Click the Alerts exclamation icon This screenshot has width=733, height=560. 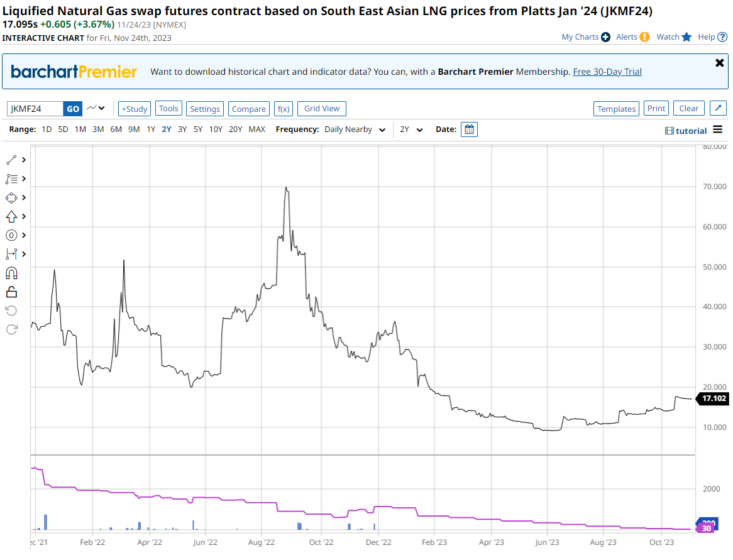644,37
